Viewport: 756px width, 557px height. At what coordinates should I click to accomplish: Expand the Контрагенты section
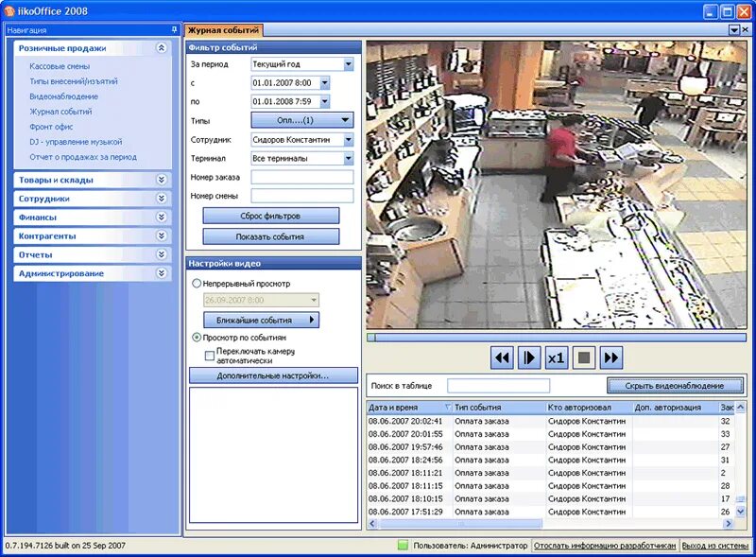(x=162, y=236)
